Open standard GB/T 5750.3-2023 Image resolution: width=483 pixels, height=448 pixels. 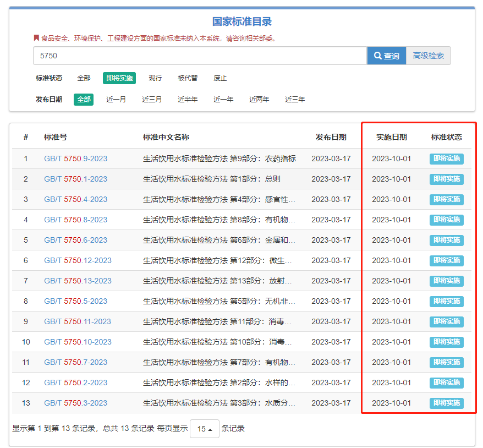click(x=76, y=403)
